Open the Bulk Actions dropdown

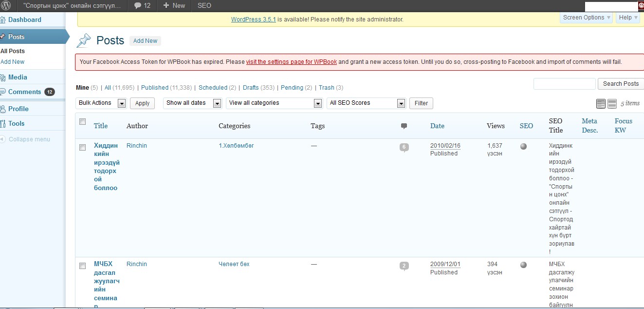coord(101,103)
